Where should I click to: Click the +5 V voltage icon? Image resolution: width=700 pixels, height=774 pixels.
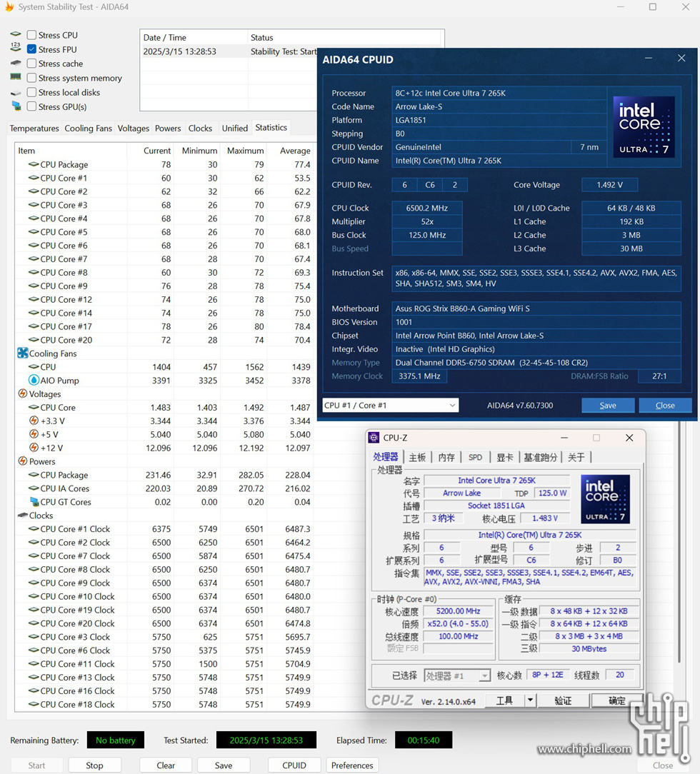point(34,434)
